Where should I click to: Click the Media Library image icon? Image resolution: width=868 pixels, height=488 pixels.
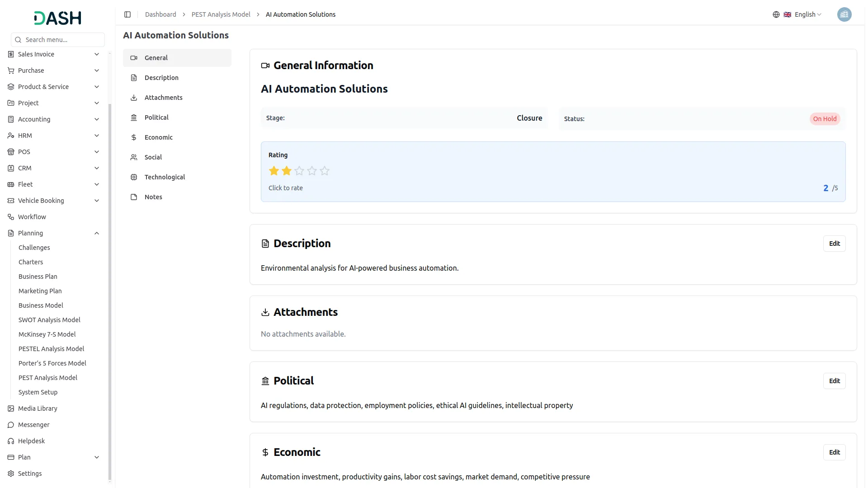point(11,408)
